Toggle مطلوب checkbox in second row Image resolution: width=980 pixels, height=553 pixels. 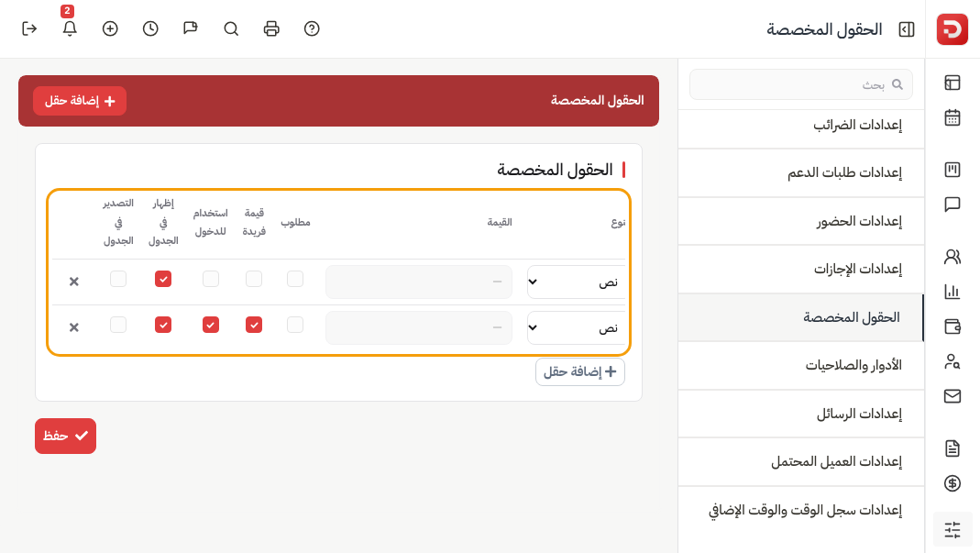295,325
